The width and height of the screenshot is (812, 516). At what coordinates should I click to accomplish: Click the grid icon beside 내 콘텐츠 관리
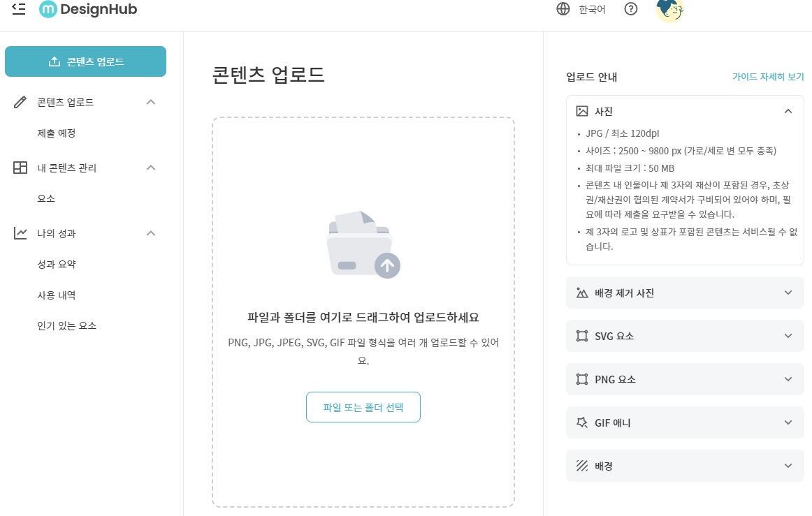coord(20,168)
